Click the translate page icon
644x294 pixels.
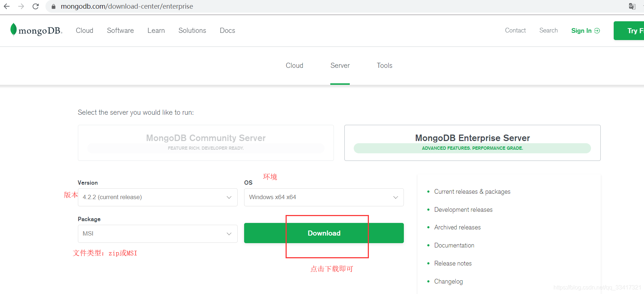(632, 6)
